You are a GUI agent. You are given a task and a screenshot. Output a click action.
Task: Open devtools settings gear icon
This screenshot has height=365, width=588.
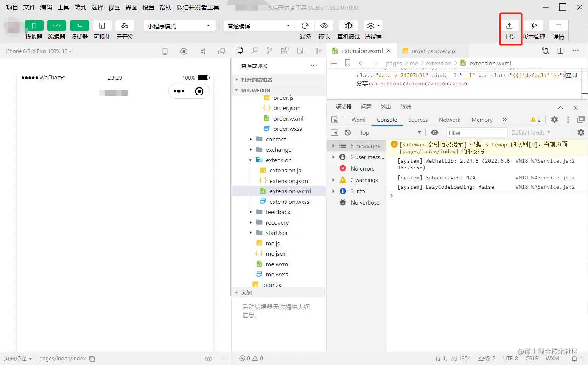pyautogui.click(x=554, y=120)
